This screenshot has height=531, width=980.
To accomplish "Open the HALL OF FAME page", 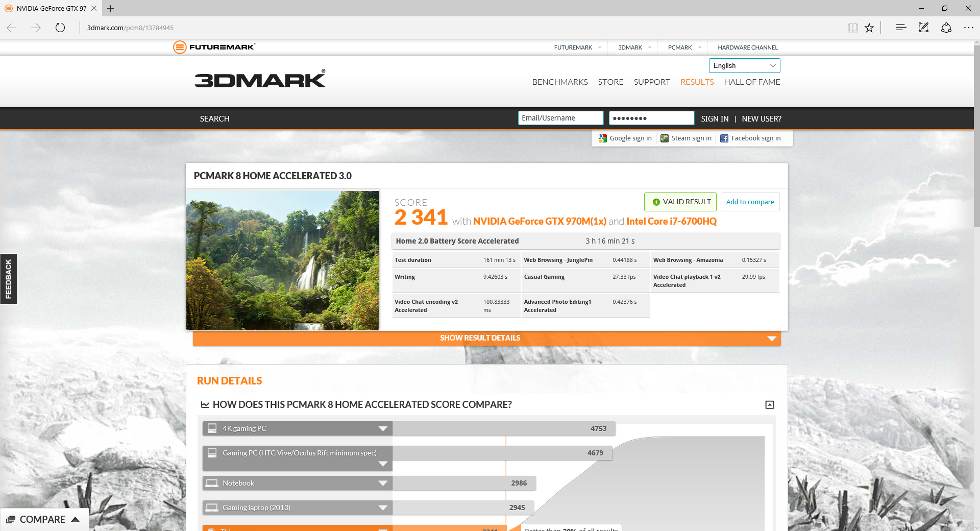I will [752, 82].
